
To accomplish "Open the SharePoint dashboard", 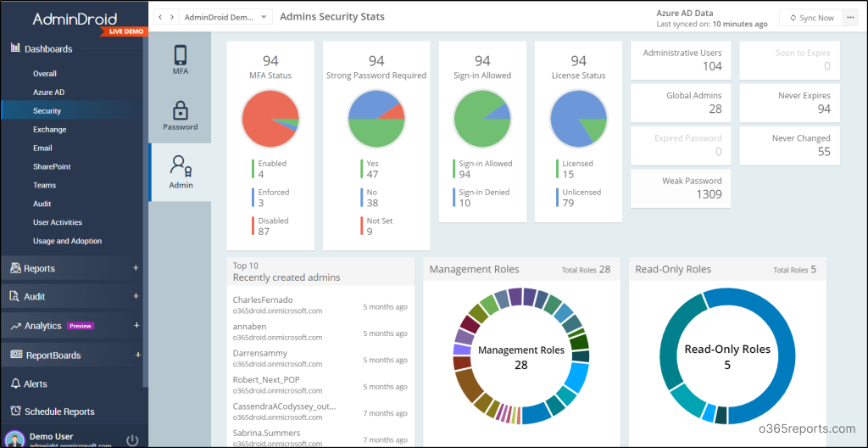I will [52, 166].
